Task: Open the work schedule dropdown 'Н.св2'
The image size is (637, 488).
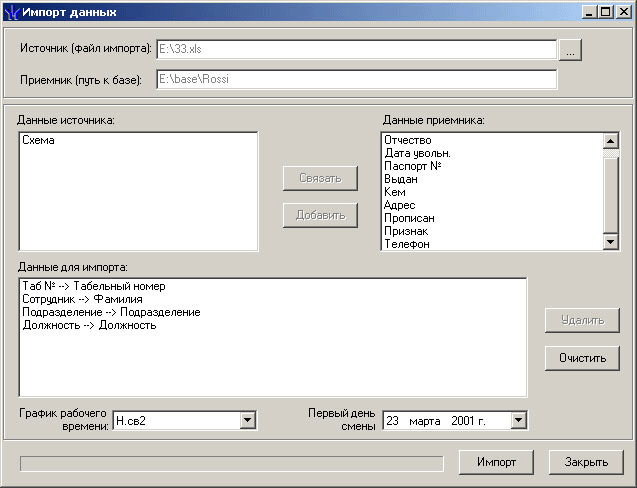Action: [247, 420]
